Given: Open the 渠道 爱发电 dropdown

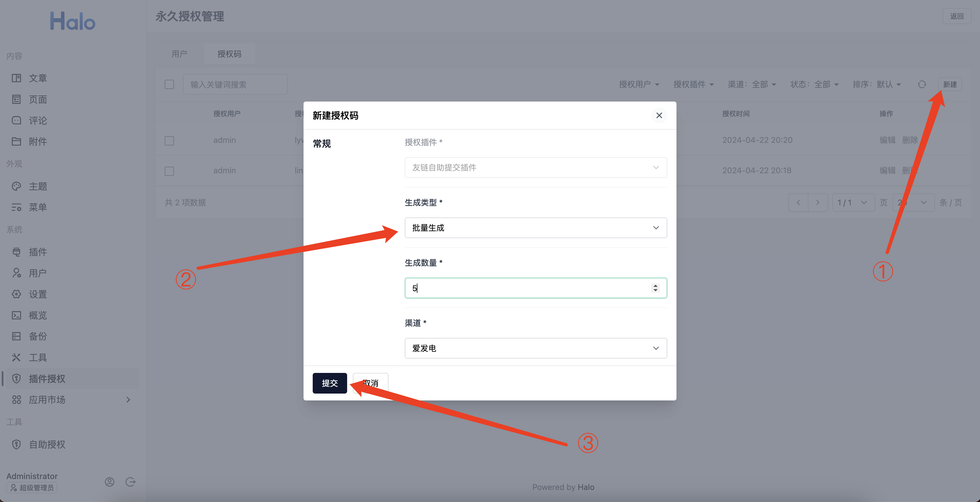Looking at the screenshot, I should [536, 348].
